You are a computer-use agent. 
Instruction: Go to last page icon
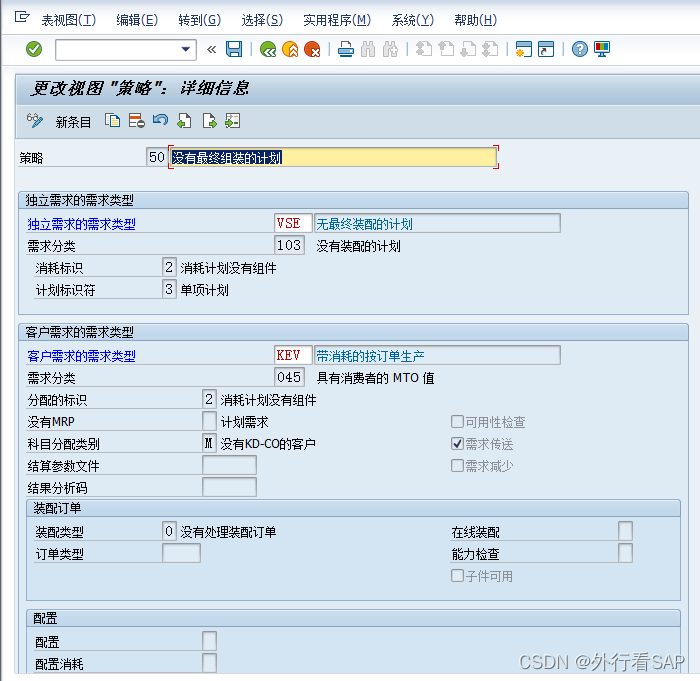[x=490, y=49]
